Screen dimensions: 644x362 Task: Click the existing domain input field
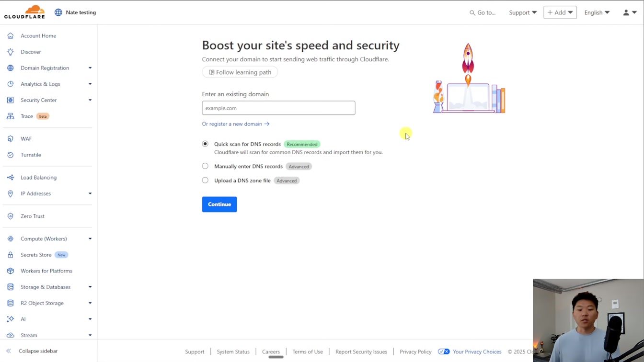pos(278,108)
